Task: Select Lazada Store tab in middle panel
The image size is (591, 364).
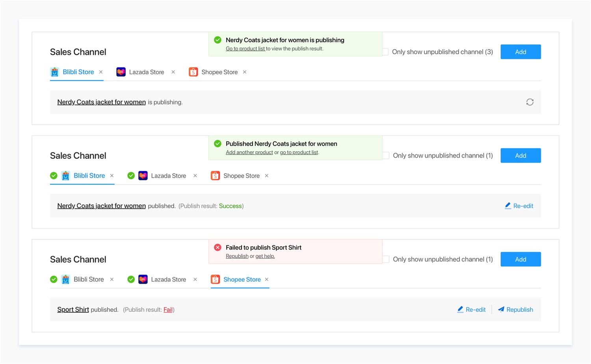Action: pyautogui.click(x=168, y=176)
